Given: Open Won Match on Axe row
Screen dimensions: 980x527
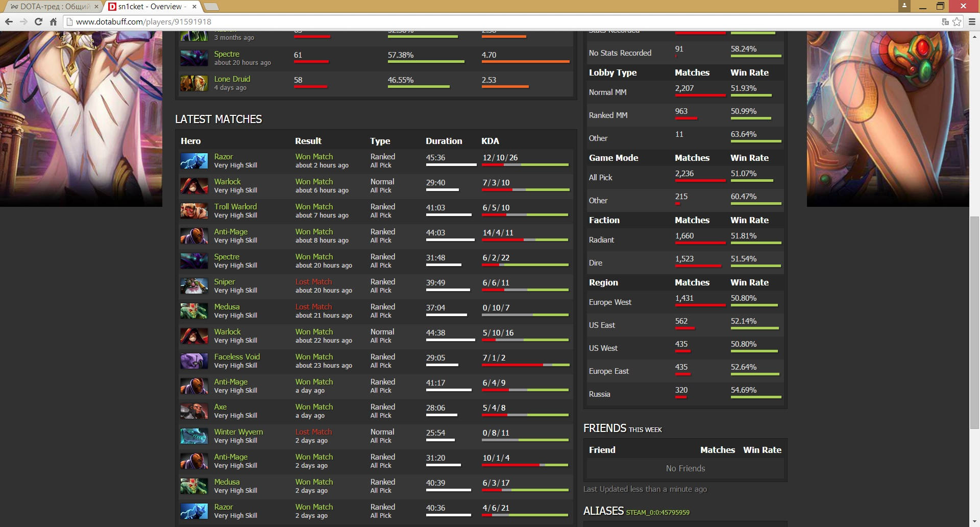Looking at the screenshot, I should tap(314, 407).
